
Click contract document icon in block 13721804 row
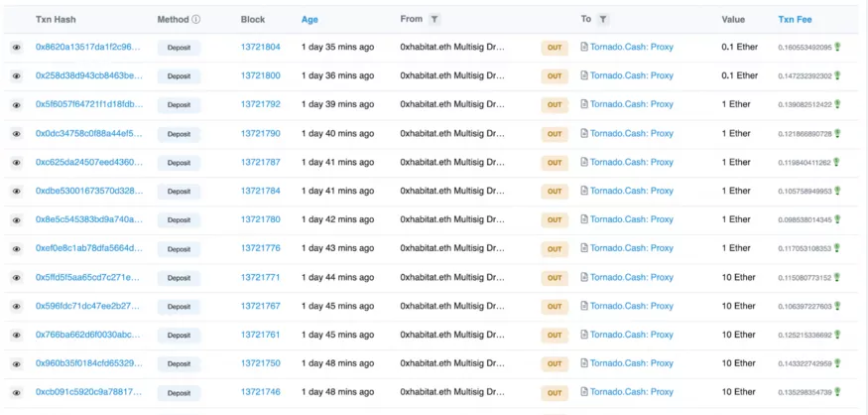[x=584, y=47]
